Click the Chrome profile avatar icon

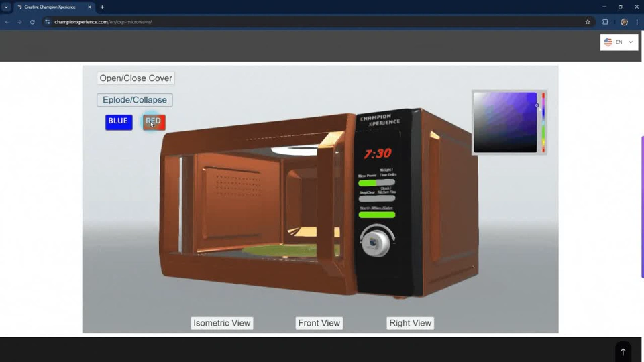tap(624, 22)
